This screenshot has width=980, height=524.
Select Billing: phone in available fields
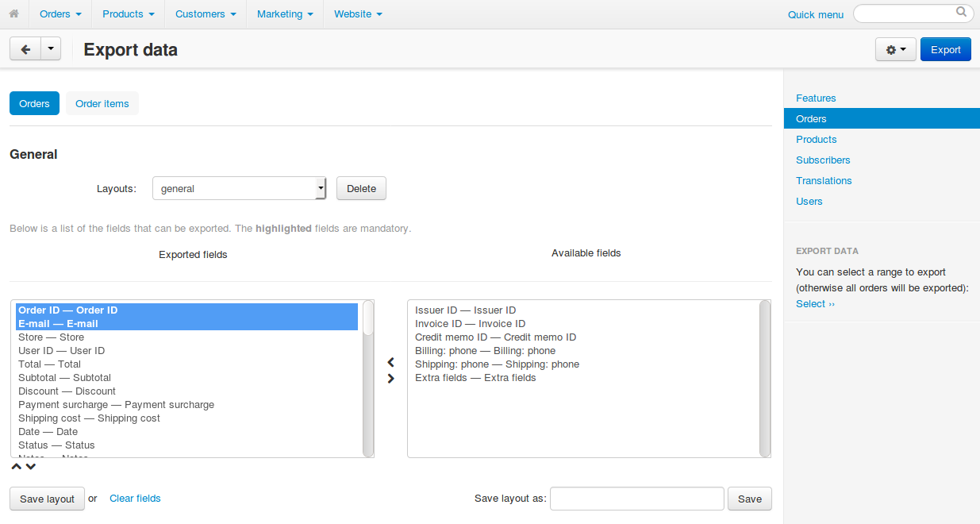(x=584, y=351)
